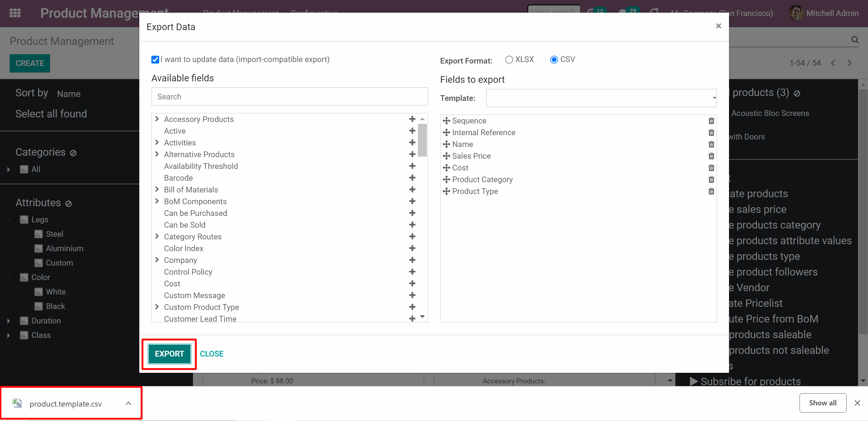This screenshot has height=421, width=868.
Task: Remove Name from fields to export
Action: coord(711,144)
